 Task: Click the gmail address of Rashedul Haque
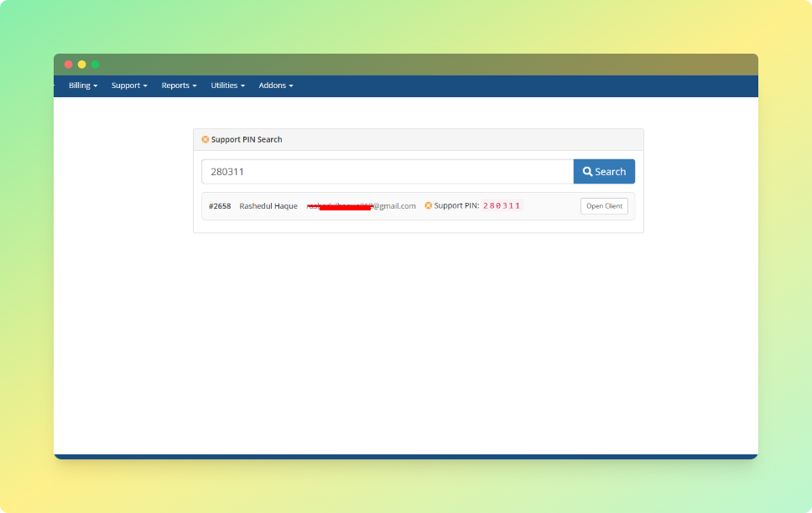(361, 205)
